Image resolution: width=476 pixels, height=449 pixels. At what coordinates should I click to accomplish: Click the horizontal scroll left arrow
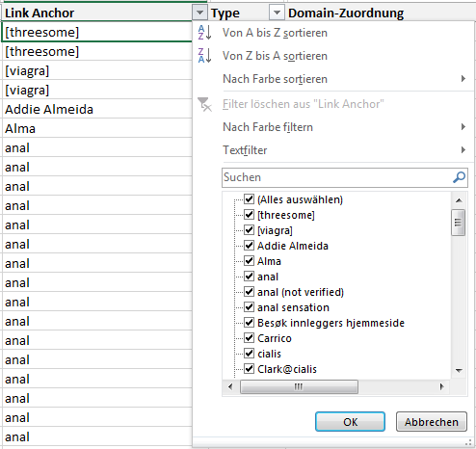[230, 386]
